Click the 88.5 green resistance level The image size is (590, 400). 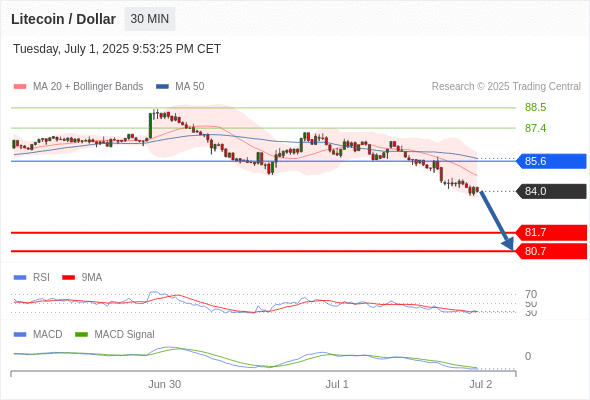[535, 107]
